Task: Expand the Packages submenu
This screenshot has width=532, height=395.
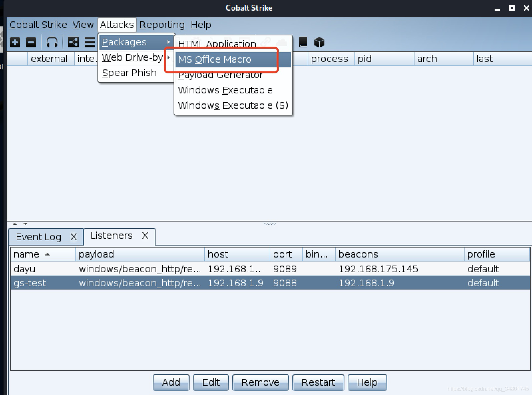Action: (x=137, y=42)
